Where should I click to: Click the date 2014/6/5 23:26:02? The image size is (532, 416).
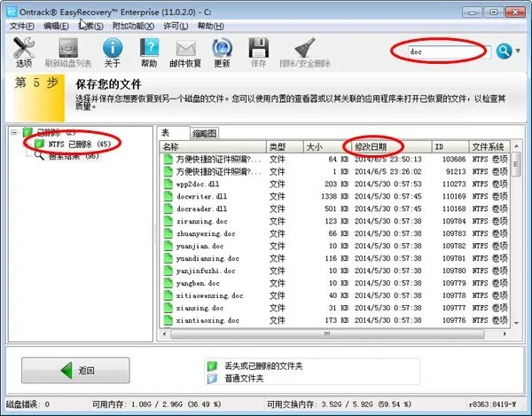point(388,172)
